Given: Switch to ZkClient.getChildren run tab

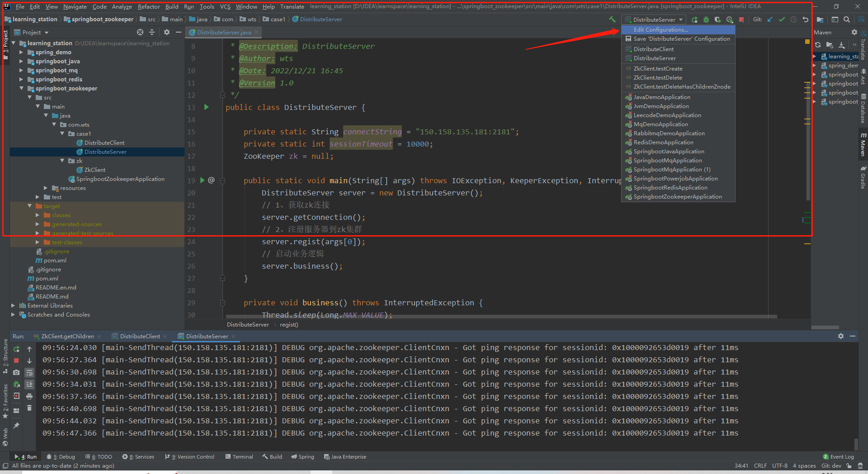Looking at the screenshot, I should tap(67, 336).
